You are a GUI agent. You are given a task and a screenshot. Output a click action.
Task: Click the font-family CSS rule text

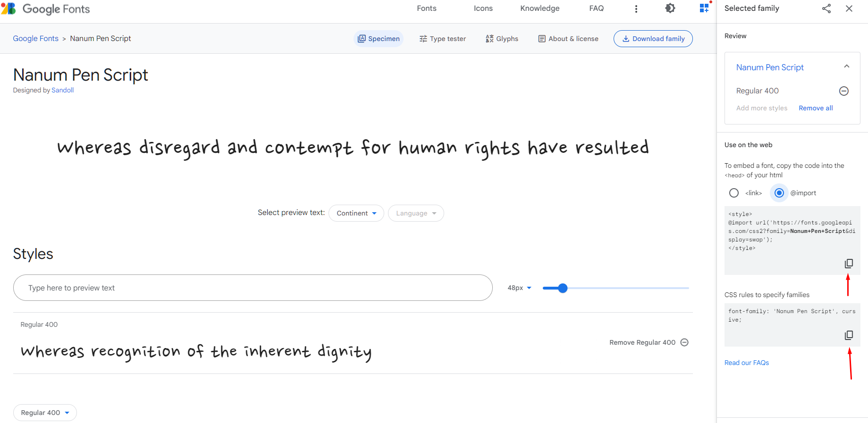[792, 315]
